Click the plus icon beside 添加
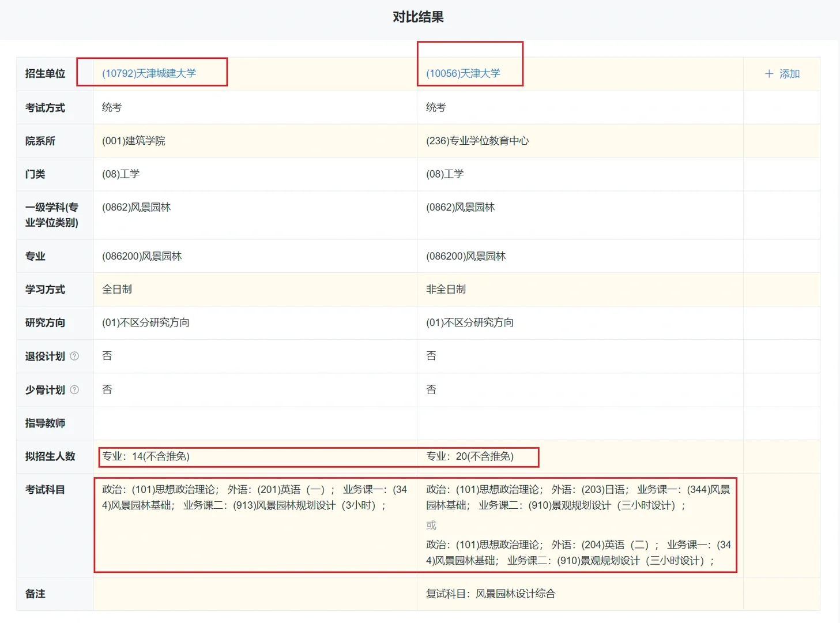The image size is (840, 623). tap(769, 74)
